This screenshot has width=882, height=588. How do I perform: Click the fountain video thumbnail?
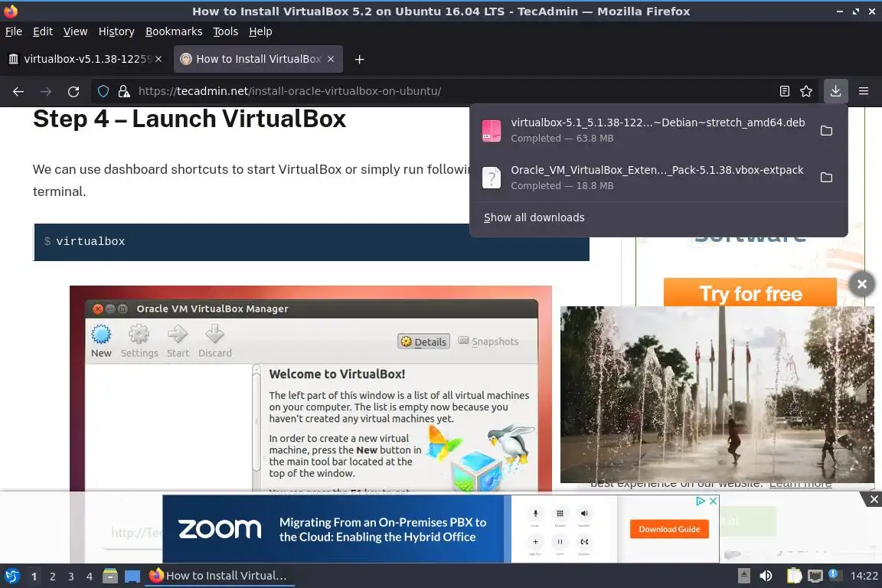coord(717,394)
